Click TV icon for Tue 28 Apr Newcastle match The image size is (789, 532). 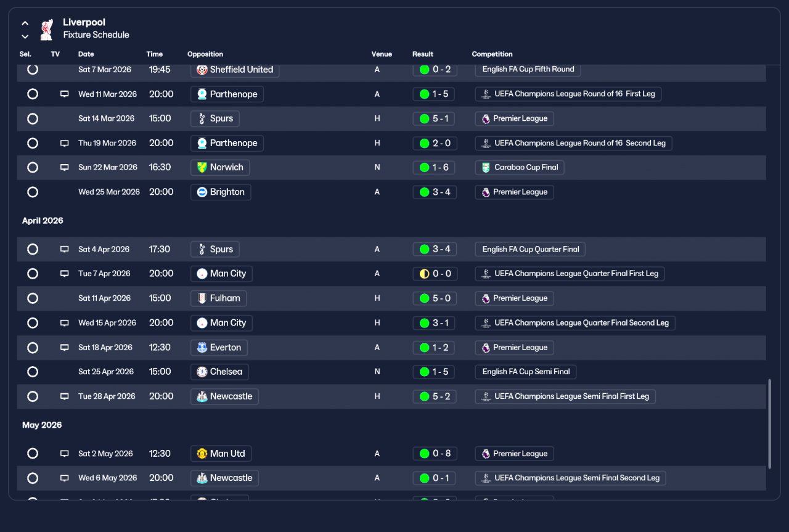click(x=64, y=396)
